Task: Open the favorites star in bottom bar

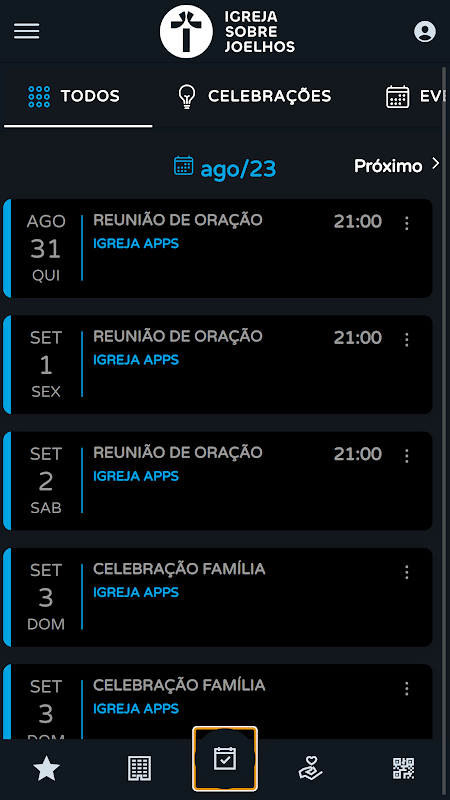Action: (46, 768)
